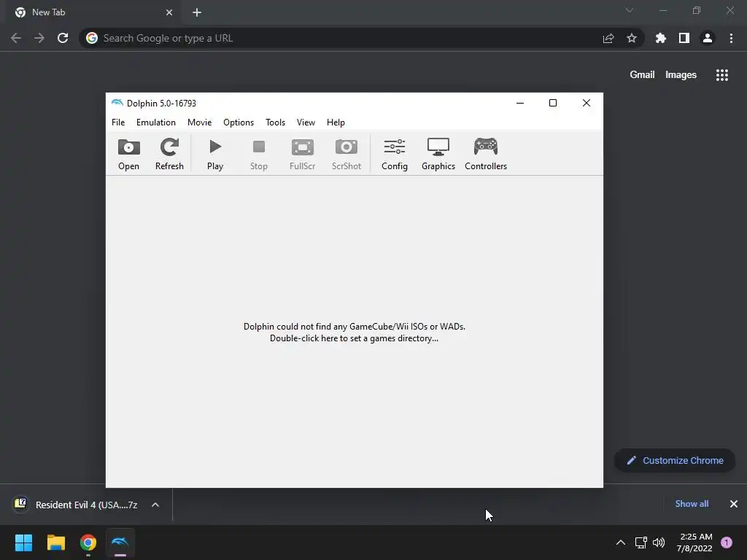Minimize the Dolphin window

pyautogui.click(x=520, y=103)
